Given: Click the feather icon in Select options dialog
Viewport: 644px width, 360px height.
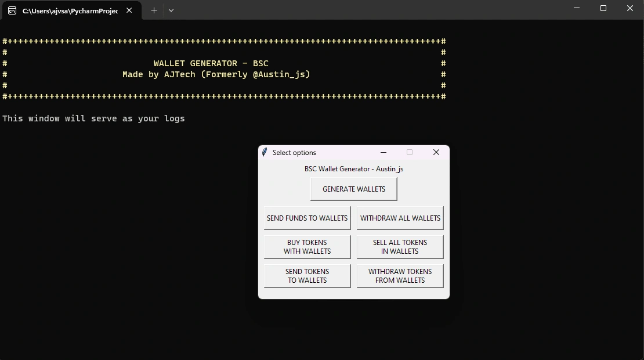Looking at the screenshot, I should click(x=265, y=153).
